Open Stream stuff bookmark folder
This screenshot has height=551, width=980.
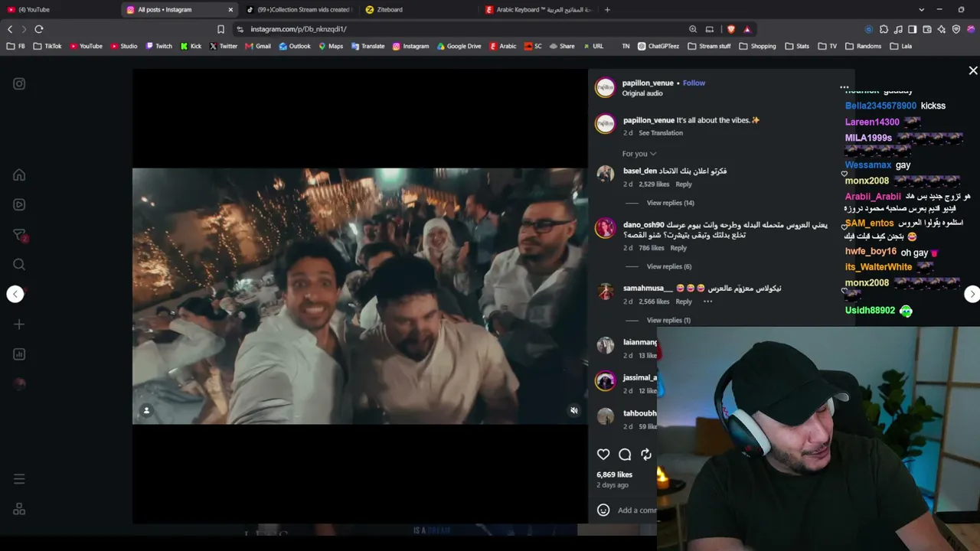[x=709, y=46]
